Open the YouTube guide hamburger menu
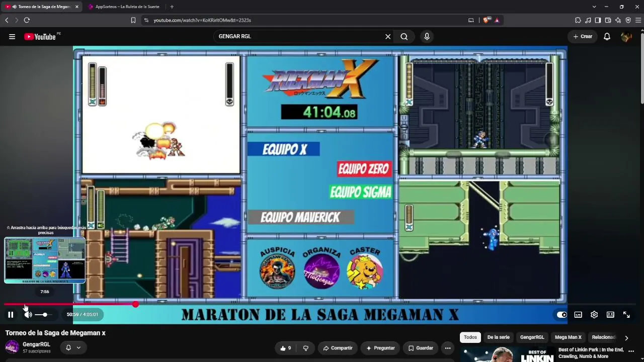This screenshot has width=644, height=362. tap(12, 36)
